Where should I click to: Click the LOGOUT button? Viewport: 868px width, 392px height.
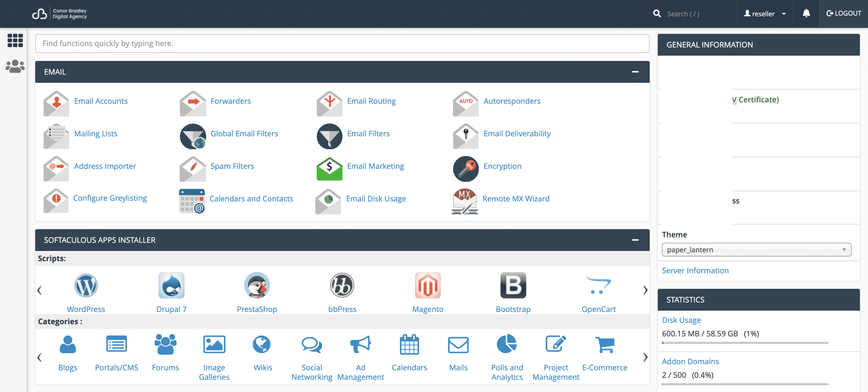point(844,14)
